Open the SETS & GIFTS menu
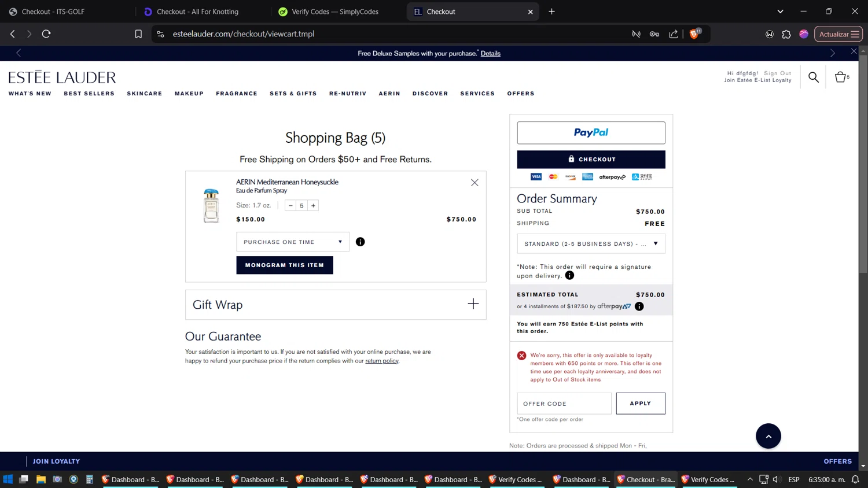 click(x=293, y=94)
